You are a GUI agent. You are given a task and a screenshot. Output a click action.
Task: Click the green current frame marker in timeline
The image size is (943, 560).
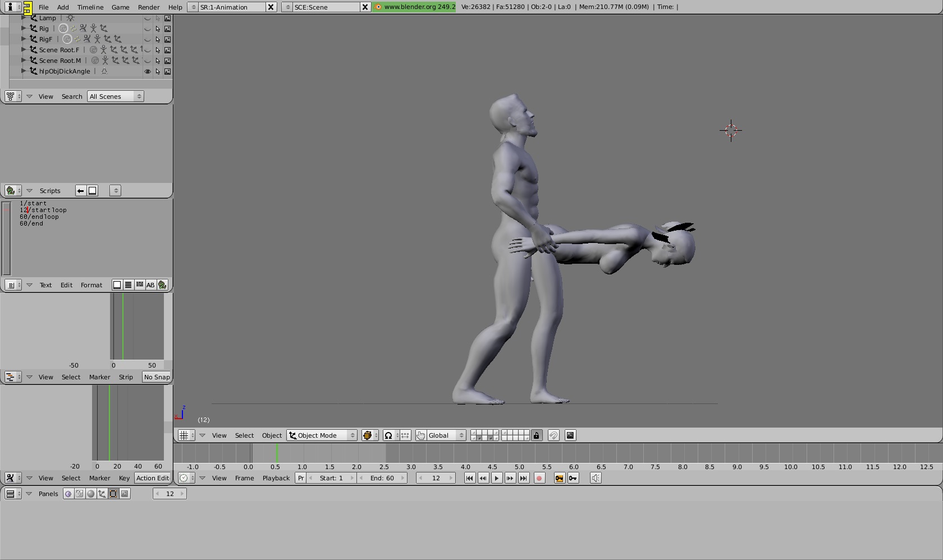pyautogui.click(x=277, y=453)
